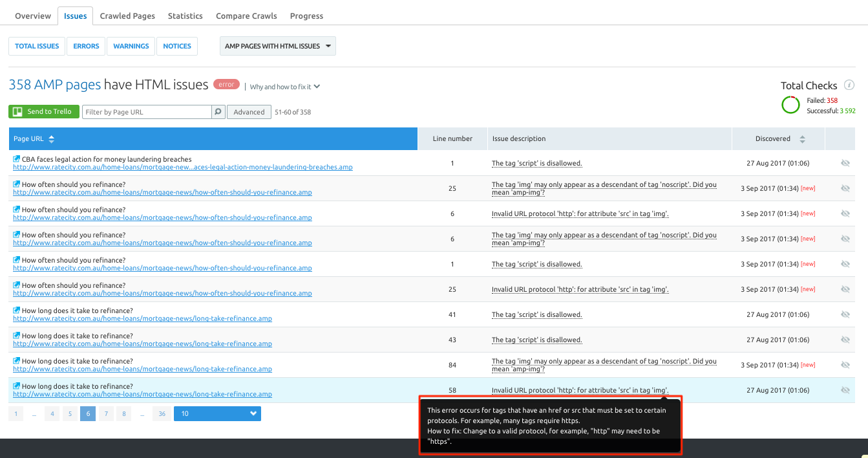Open the Compare Crawls tab
Image resolution: width=868 pixels, height=458 pixels.
(x=246, y=16)
